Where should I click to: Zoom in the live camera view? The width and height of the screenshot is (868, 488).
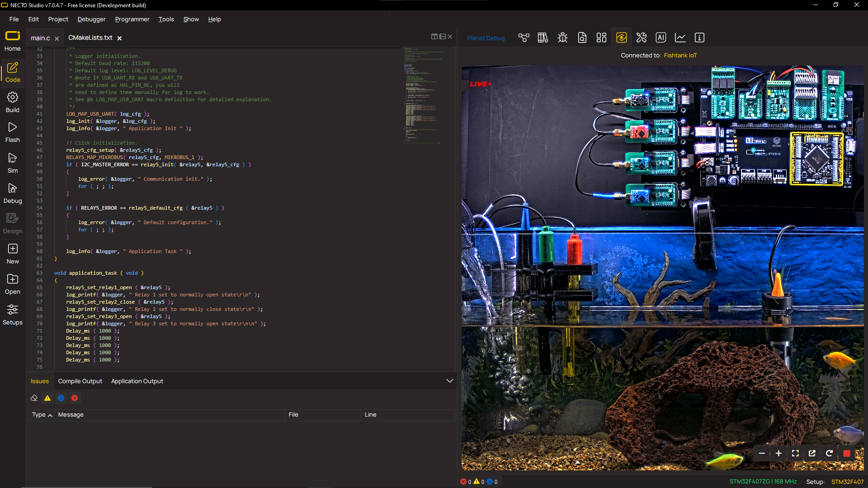pyautogui.click(x=778, y=453)
